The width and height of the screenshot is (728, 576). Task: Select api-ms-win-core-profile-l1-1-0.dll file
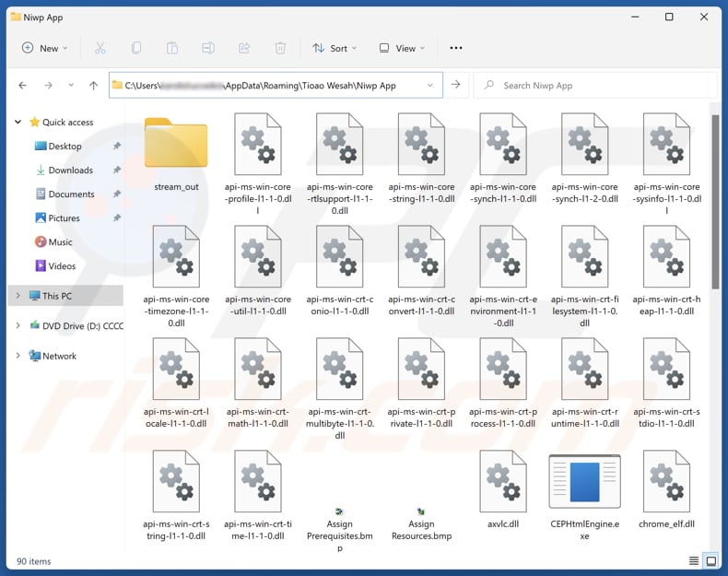coord(258,163)
